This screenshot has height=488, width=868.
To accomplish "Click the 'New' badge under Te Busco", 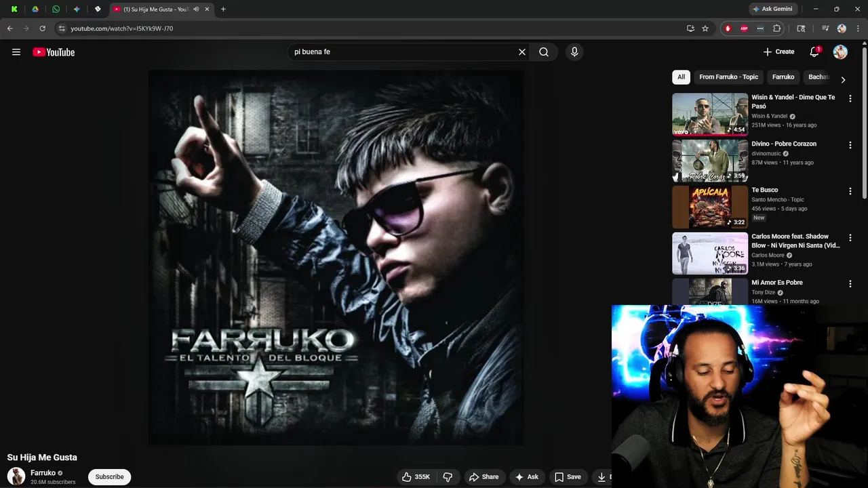I will (x=759, y=218).
